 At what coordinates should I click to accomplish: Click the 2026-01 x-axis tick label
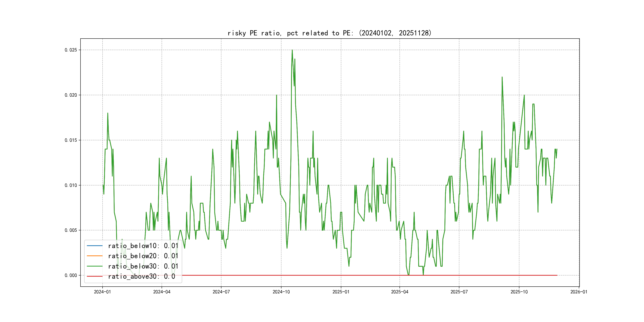click(579, 292)
